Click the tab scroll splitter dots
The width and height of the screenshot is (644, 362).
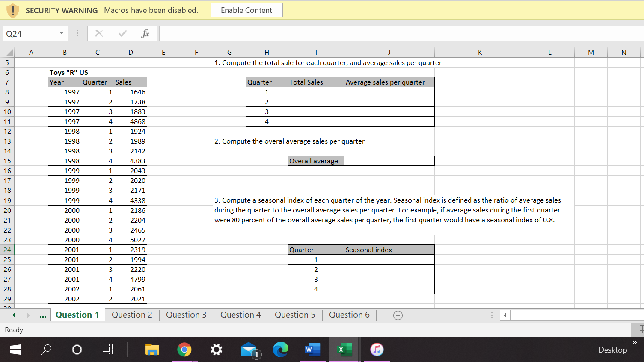tap(492, 315)
